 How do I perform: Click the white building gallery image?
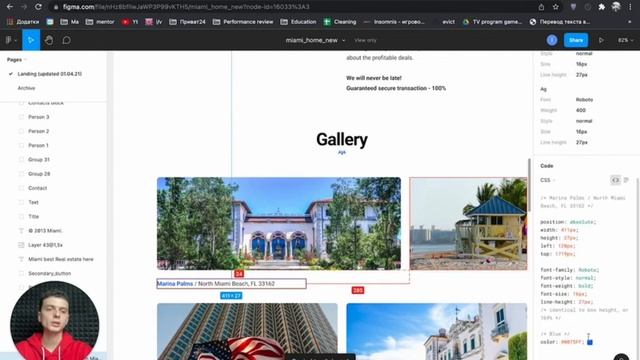437,331
